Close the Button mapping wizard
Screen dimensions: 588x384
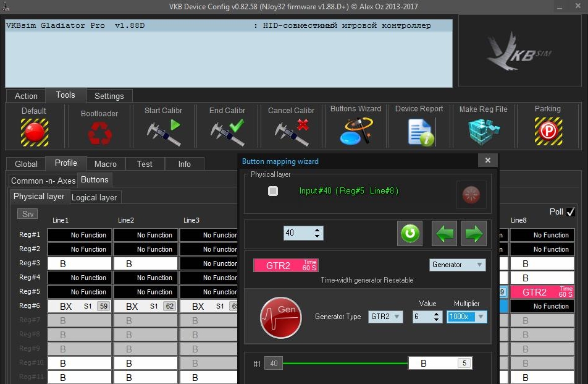(x=487, y=160)
